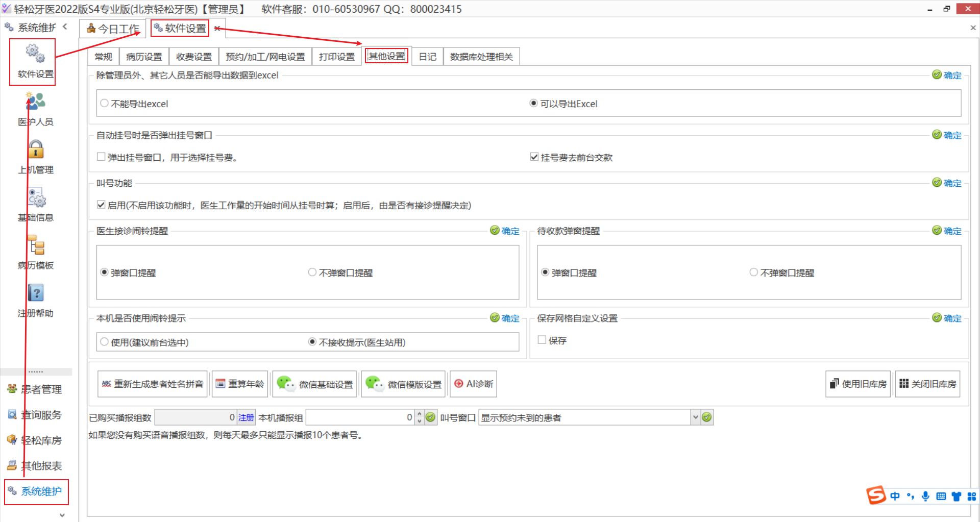Open 微信基础设置
This screenshot has height=522, width=980.
(315, 384)
